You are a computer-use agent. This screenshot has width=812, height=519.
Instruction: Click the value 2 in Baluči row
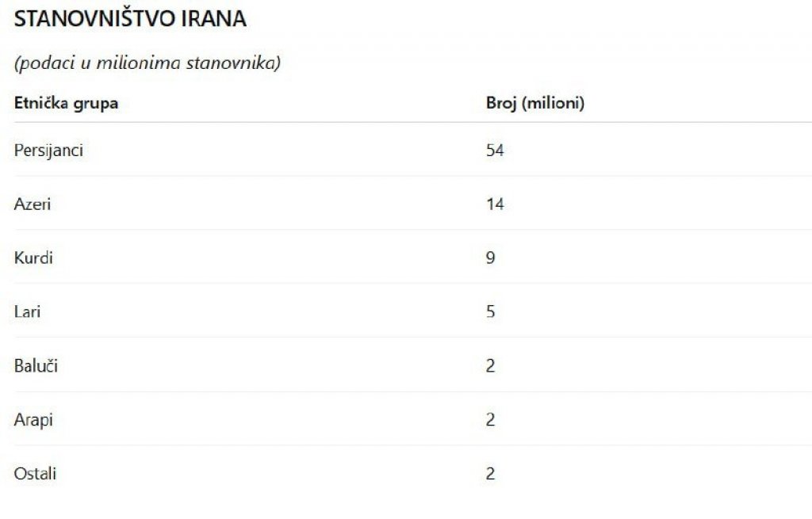coord(491,365)
